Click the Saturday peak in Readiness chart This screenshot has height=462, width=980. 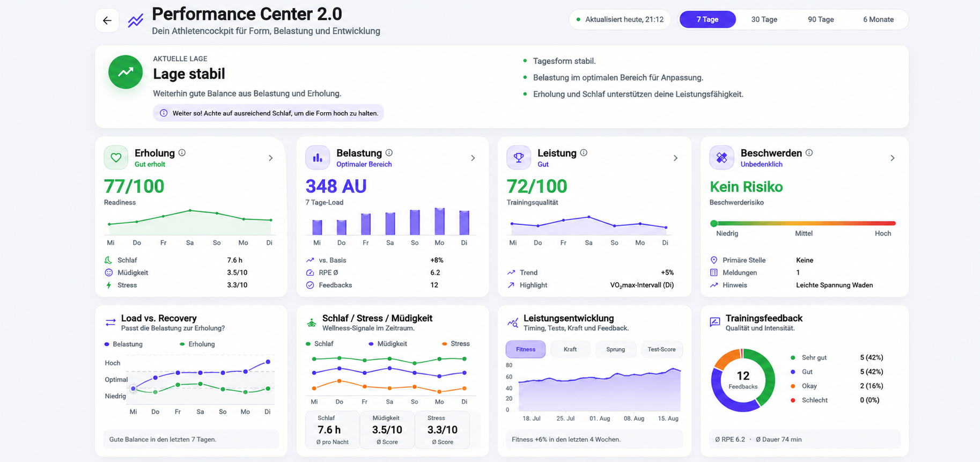coord(190,211)
